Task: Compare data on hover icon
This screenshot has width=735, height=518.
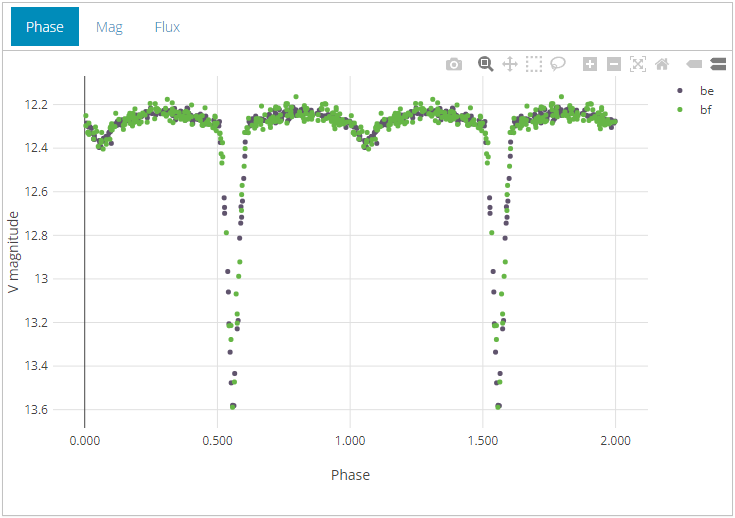Action: (x=718, y=64)
